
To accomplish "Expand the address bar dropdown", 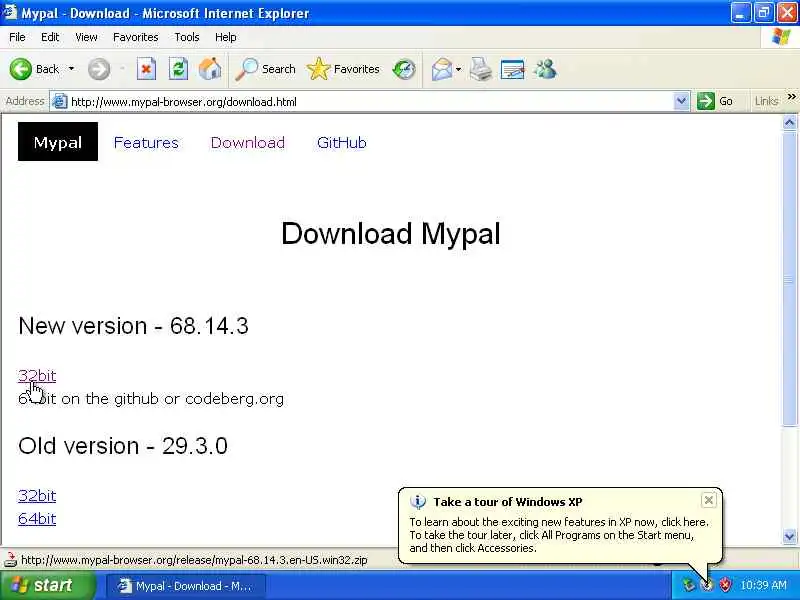I will pos(681,102).
